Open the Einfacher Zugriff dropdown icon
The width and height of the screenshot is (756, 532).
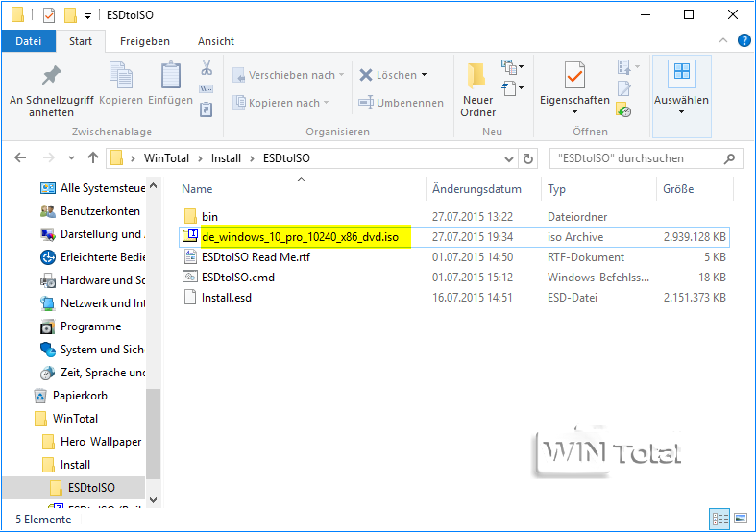coord(513,88)
